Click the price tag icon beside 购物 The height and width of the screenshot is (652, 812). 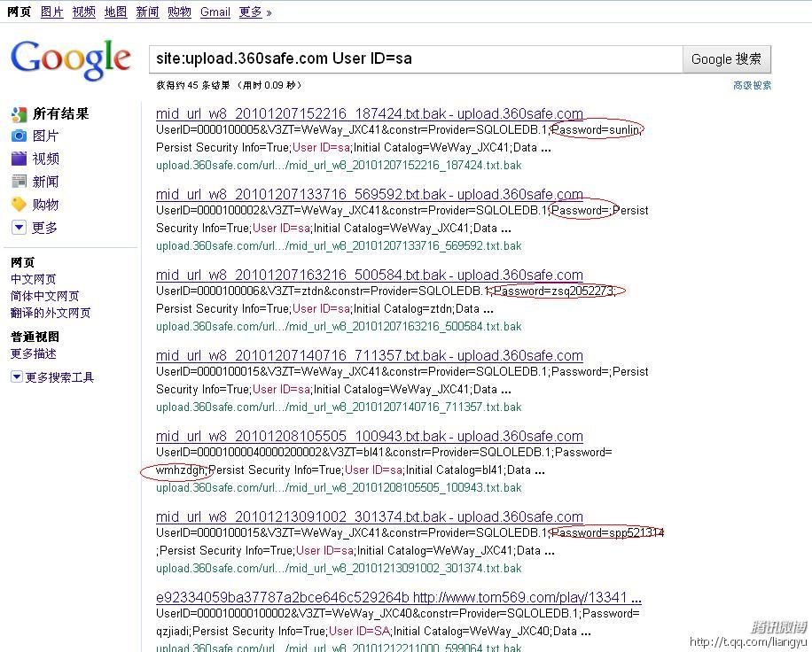point(20,205)
